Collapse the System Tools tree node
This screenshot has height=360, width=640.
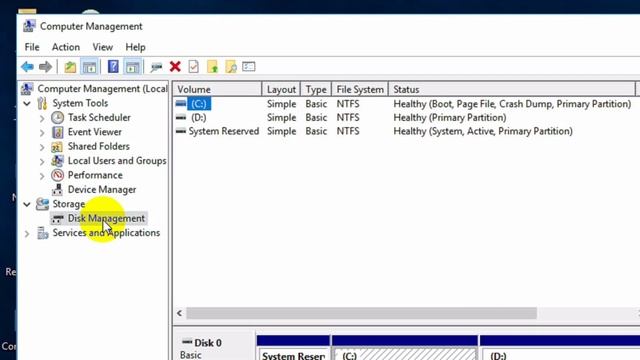[27, 103]
